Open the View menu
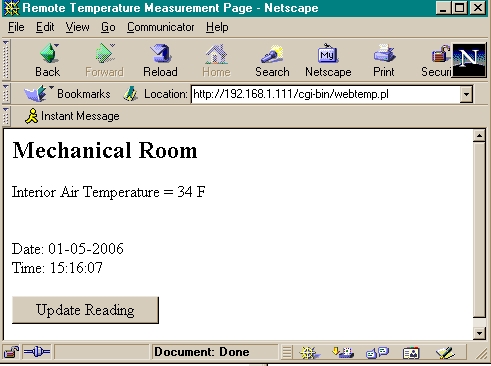This screenshot has height=366, width=491. pyautogui.click(x=77, y=27)
